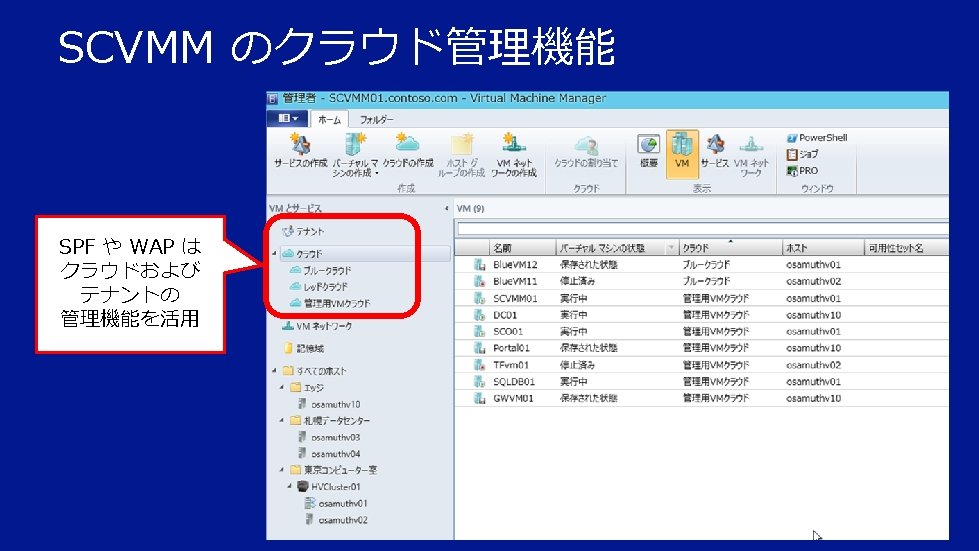Collapse the VM and Services navigation pane

coord(446,208)
